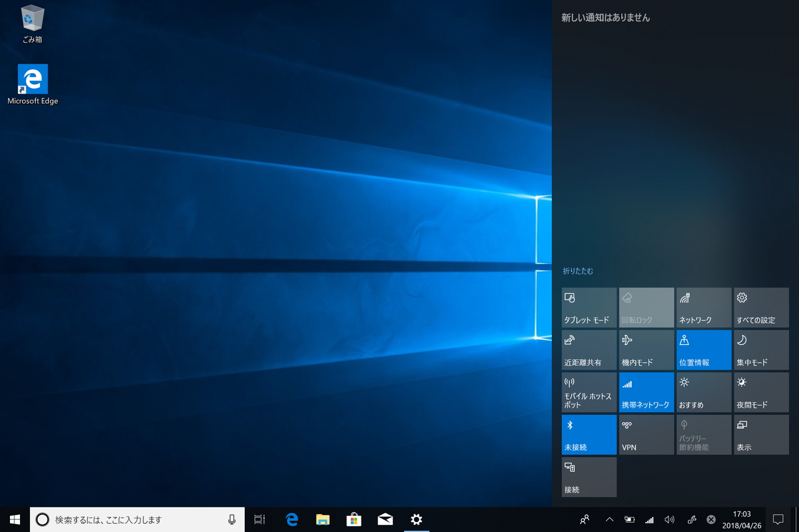
Task: Enable 夜間モード from quick actions
Action: point(760,392)
